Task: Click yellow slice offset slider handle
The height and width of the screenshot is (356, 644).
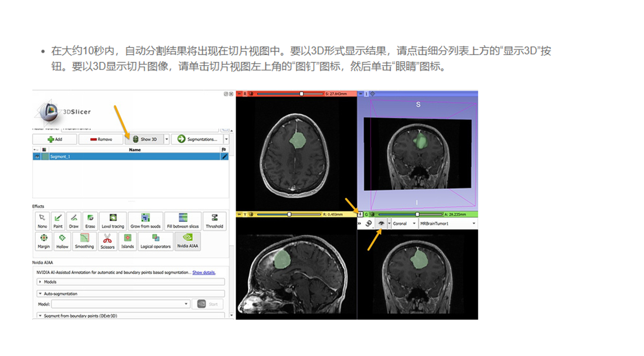Action: [289, 214]
